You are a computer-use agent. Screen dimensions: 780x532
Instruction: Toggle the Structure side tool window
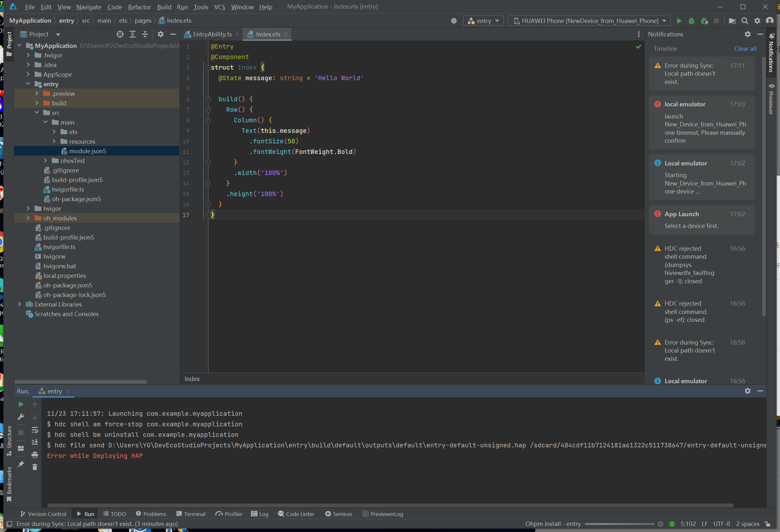9,440
